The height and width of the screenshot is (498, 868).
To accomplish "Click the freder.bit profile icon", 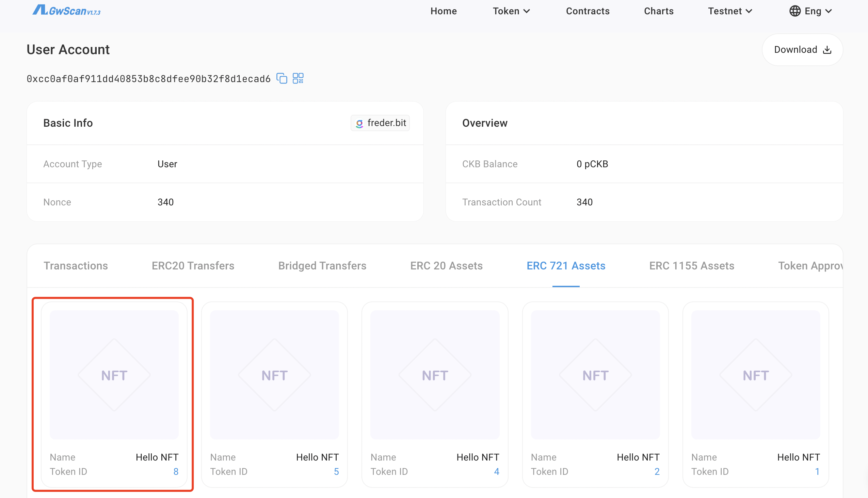I will tap(359, 123).
